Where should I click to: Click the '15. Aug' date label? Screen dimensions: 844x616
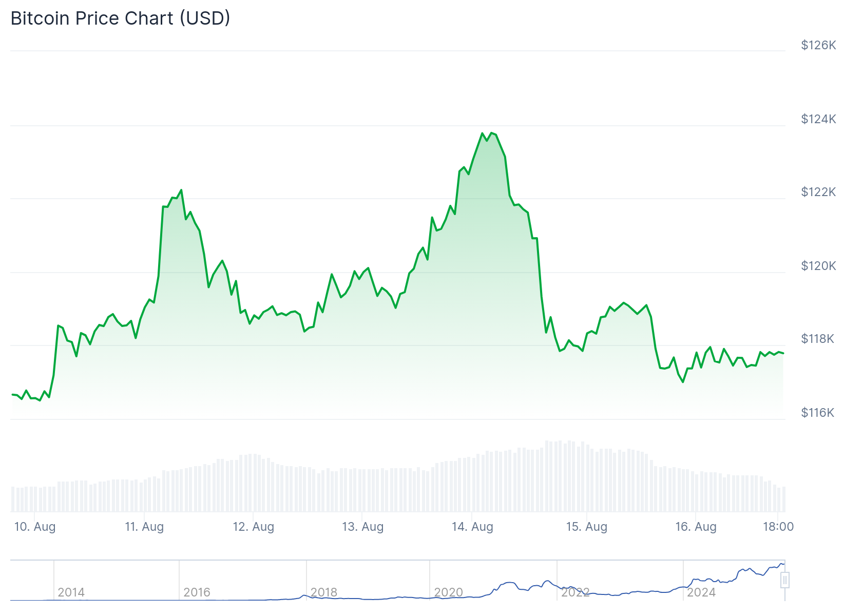click(586, 527)
